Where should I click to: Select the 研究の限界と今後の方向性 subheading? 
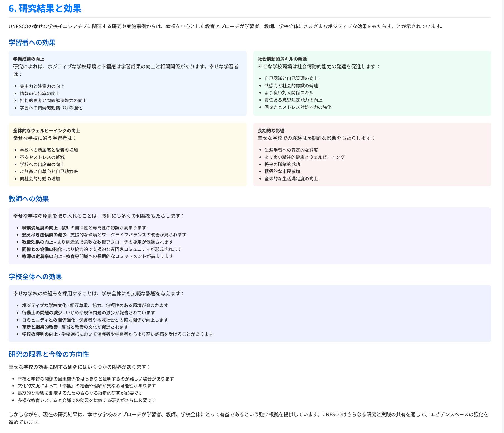(x=49, y=354)
